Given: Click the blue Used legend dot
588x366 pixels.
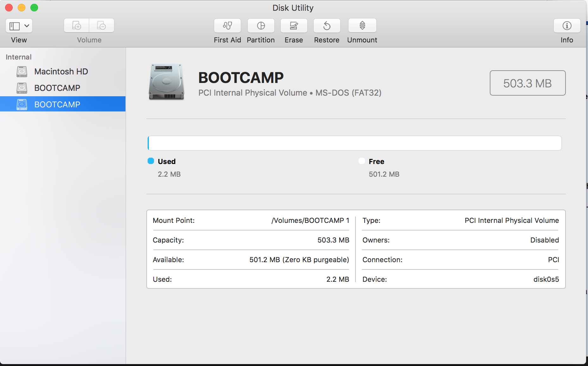Looking at the screenshot, I should [x=151, y=161].
